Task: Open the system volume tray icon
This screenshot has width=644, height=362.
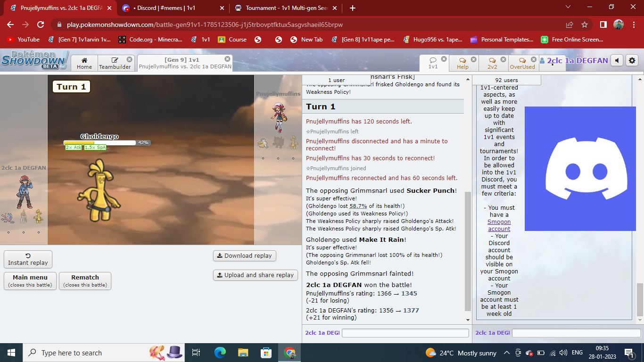Action: point(564,353)
